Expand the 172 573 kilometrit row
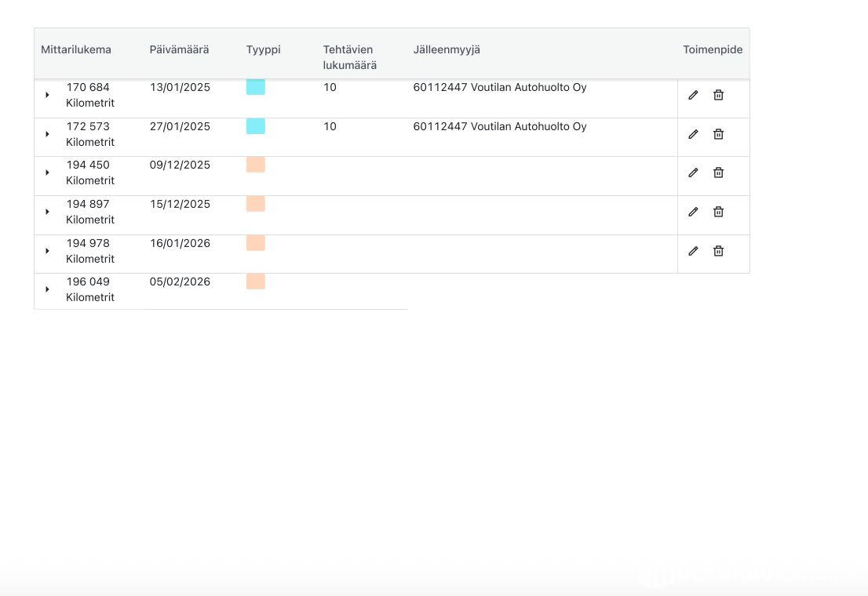This screenshot has height=596, width=868. (x=47, y=134)
